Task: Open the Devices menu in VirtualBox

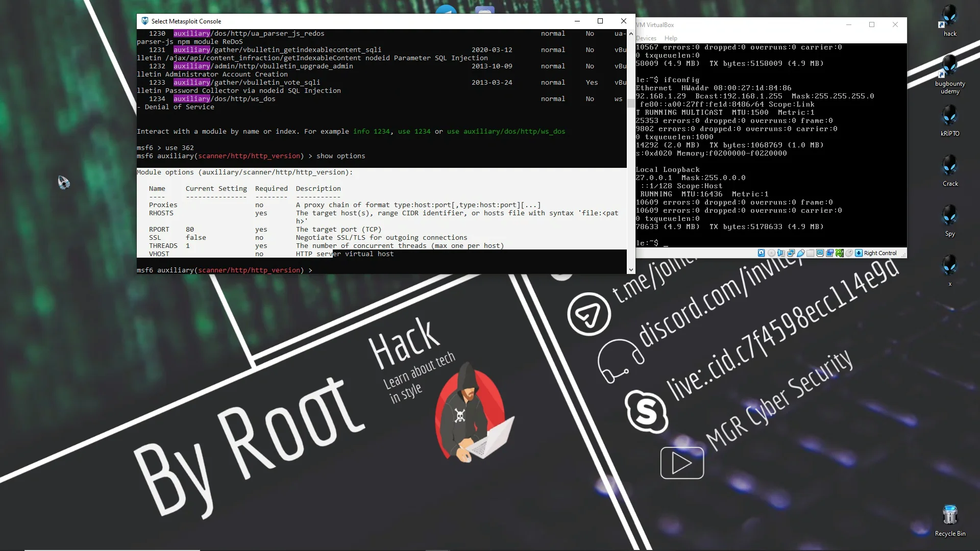Action: [646, 38]
